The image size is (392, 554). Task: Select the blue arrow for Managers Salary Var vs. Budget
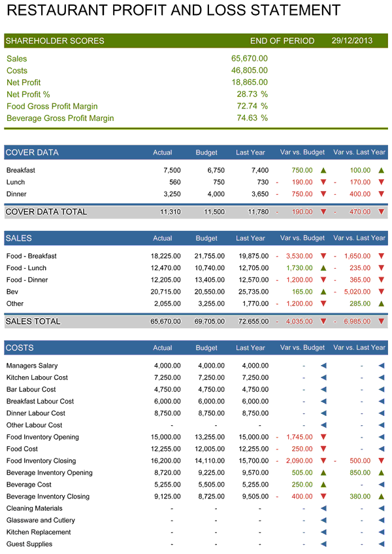(323, 366)
